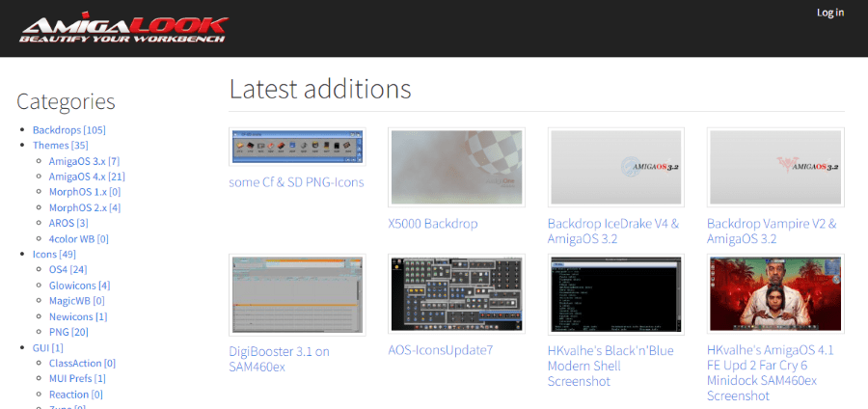Open the Backdrops category
868x409 pixels.
point(68,130)
